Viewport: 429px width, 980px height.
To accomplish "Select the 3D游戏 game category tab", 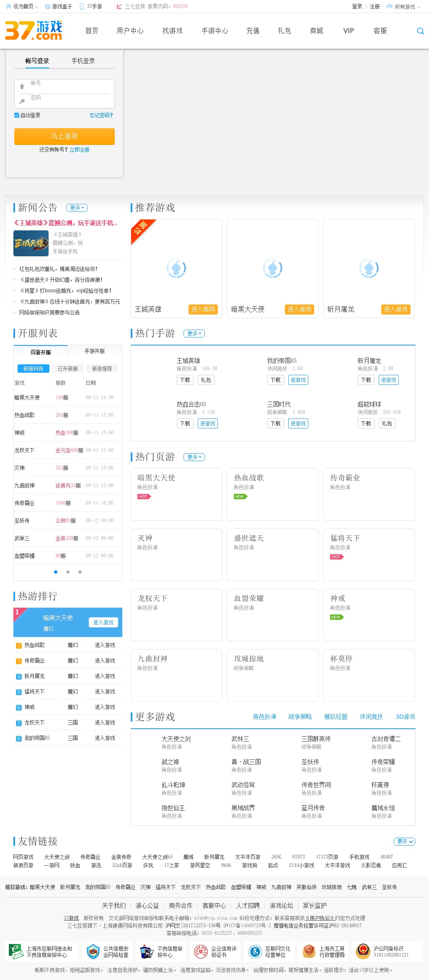I will point(405,717).
